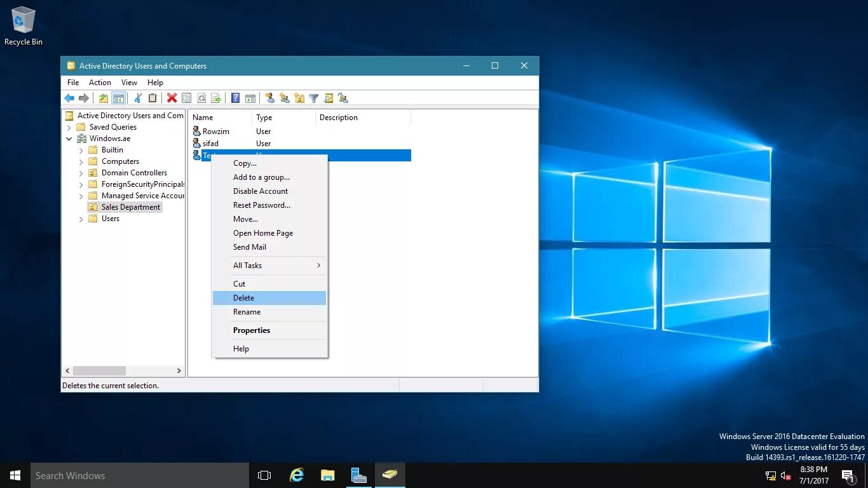Click the Export List toolbar icon
Viewport: 868px width, 488px height.
pos(216,98)
